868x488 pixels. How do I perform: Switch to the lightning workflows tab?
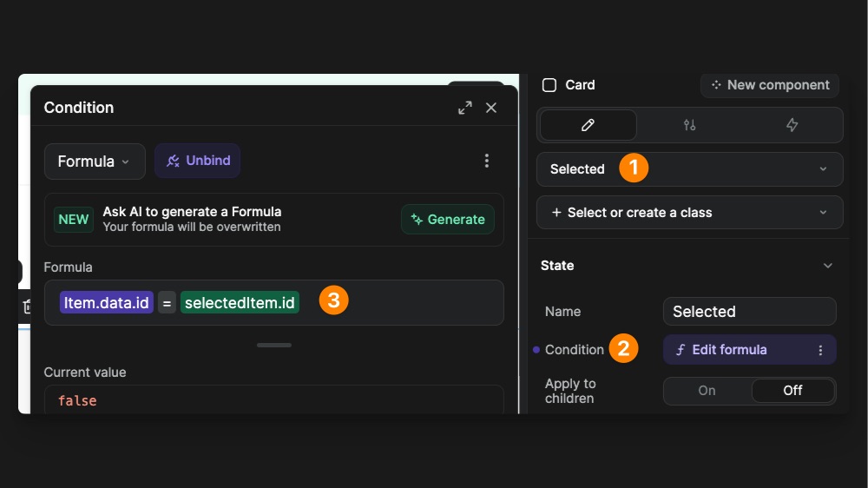coord(792,125)
